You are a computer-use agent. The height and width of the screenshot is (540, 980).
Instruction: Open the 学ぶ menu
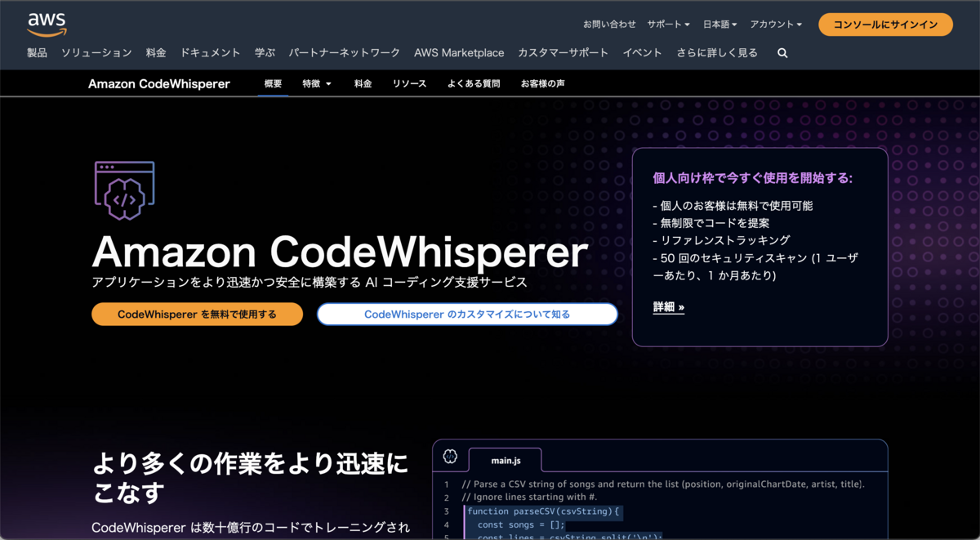pos(265,52)
